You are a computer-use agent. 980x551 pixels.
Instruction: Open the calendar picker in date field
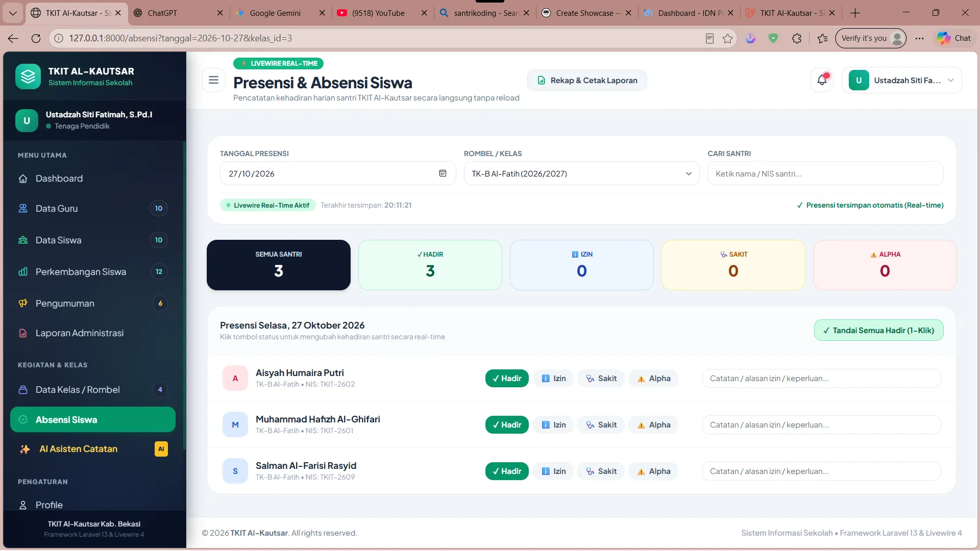point(443,173)
